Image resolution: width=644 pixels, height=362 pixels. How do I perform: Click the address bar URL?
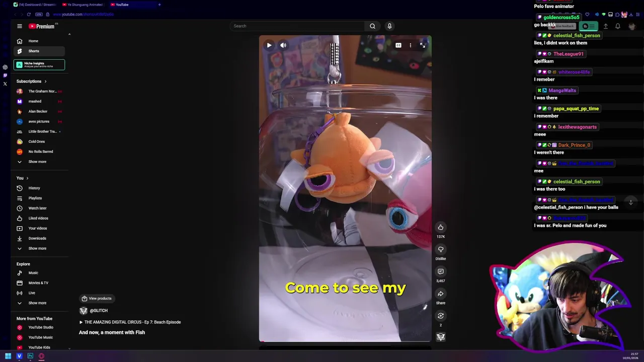click(83, 14)
